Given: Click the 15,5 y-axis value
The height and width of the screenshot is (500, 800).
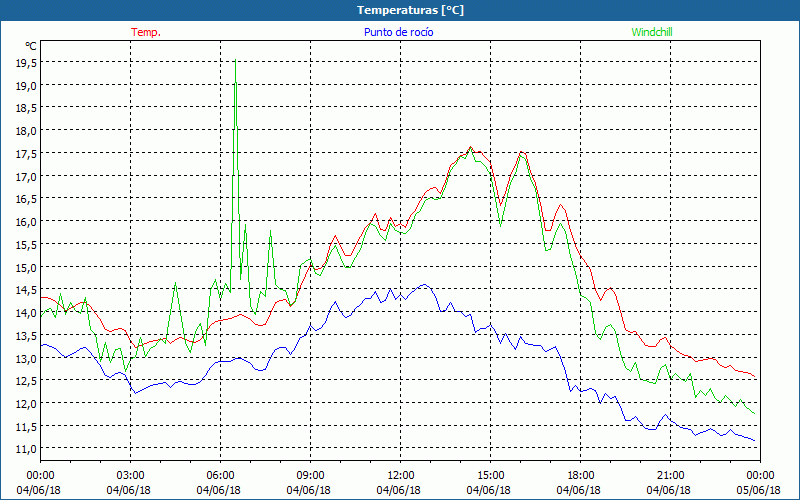Looking at the screenshot, I should (x=27, y=244).
